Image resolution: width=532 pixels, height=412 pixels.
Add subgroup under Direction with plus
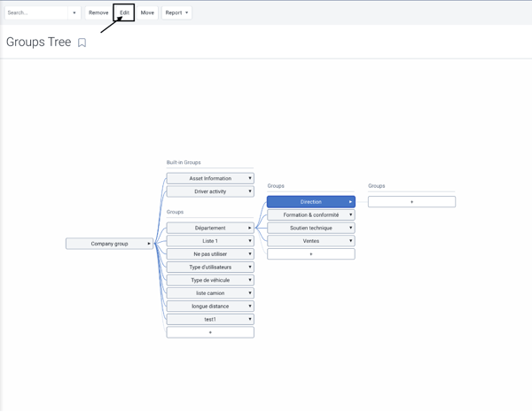click(411, 202)
